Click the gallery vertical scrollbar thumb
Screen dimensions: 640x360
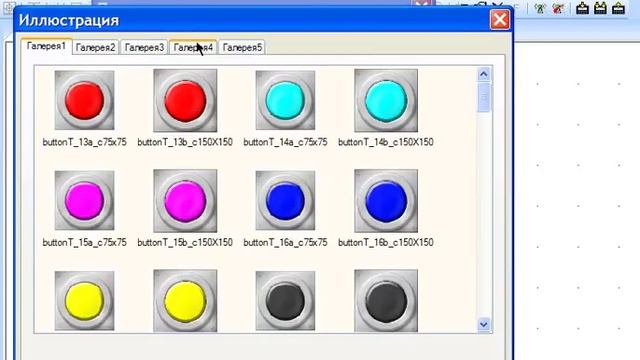click(484, 97)
